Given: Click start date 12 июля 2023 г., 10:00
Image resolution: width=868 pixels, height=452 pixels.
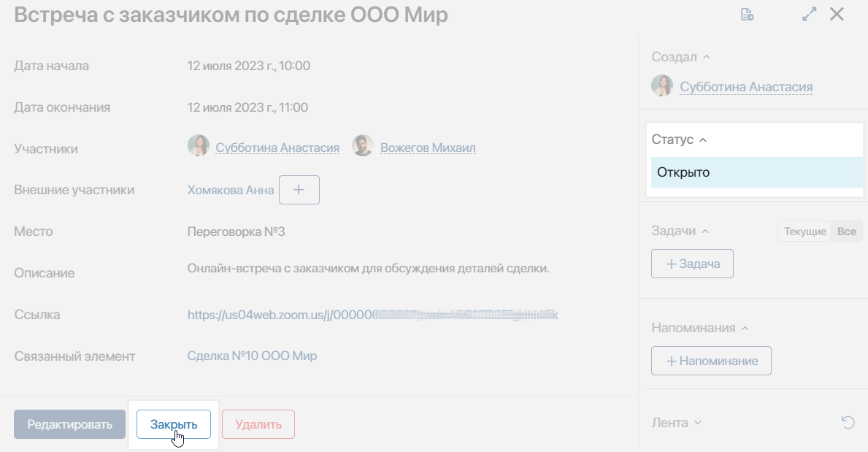Looking at the screenshot, I should tap(248, 66).
